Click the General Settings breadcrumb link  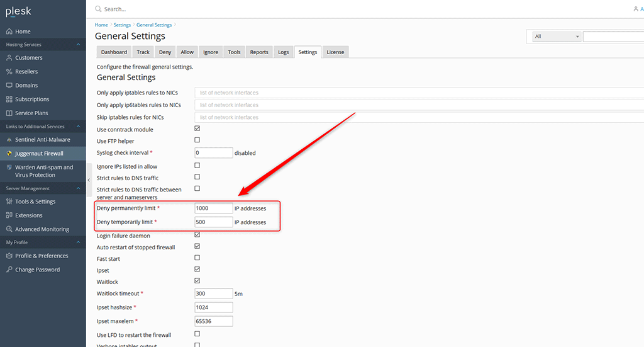click(x=154, y=25)
